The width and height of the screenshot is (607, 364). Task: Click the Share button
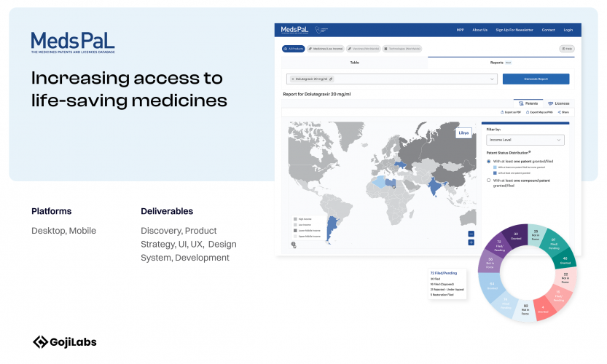[563, 112]
